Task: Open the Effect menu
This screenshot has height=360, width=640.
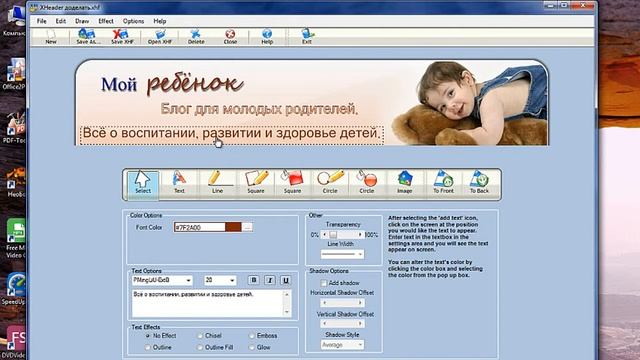Action: (106, 21)
